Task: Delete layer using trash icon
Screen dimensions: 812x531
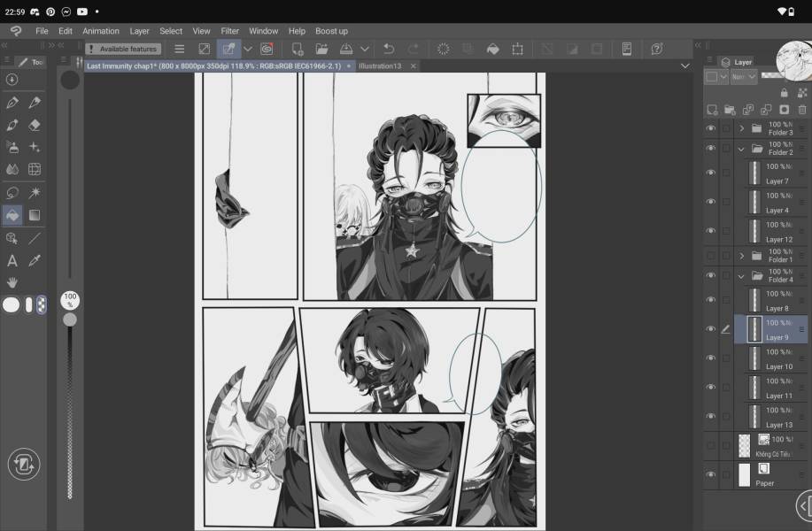Action: [801, 110]
